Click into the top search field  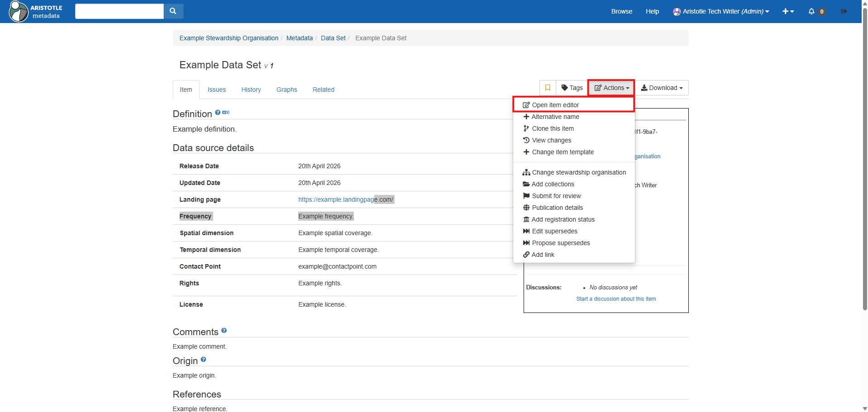119,11
